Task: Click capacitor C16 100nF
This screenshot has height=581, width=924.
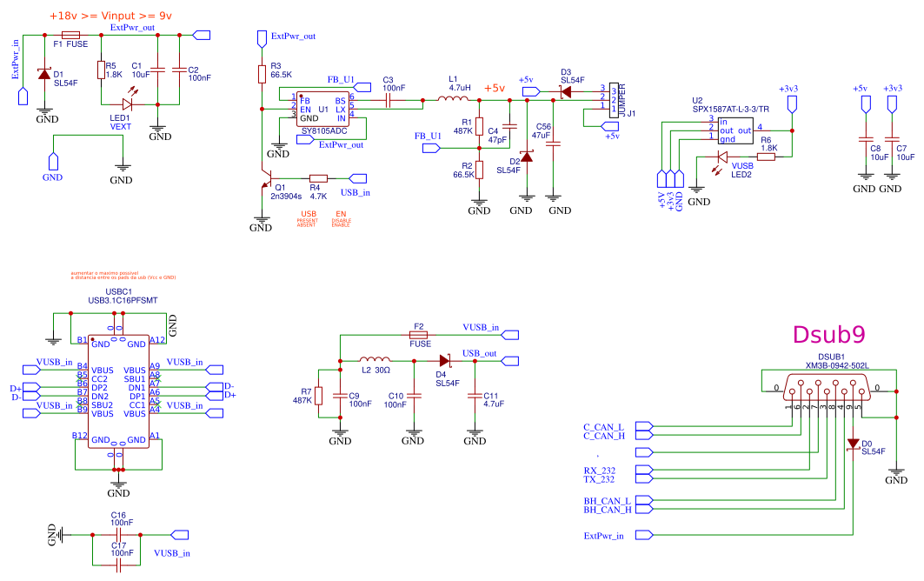Action: (x=118, y=534)
